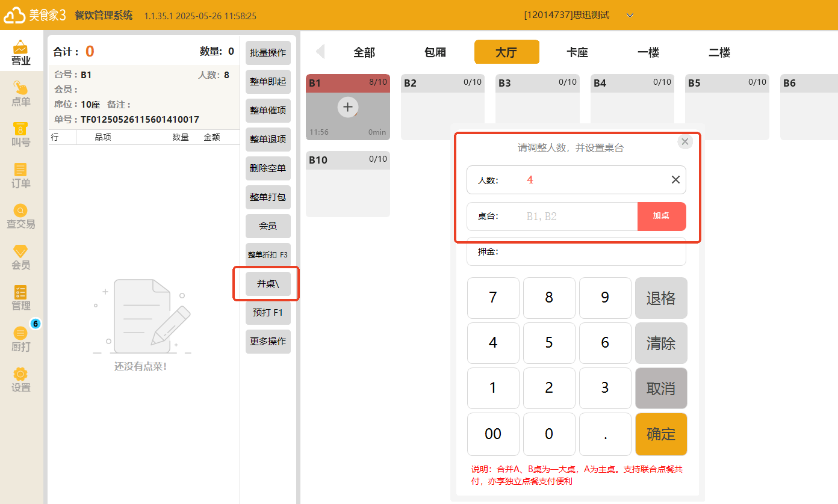Open the 叫号 queue-calling sidebar icon
The width and height of the screenshot is (838, 504).
pos(21,135)
